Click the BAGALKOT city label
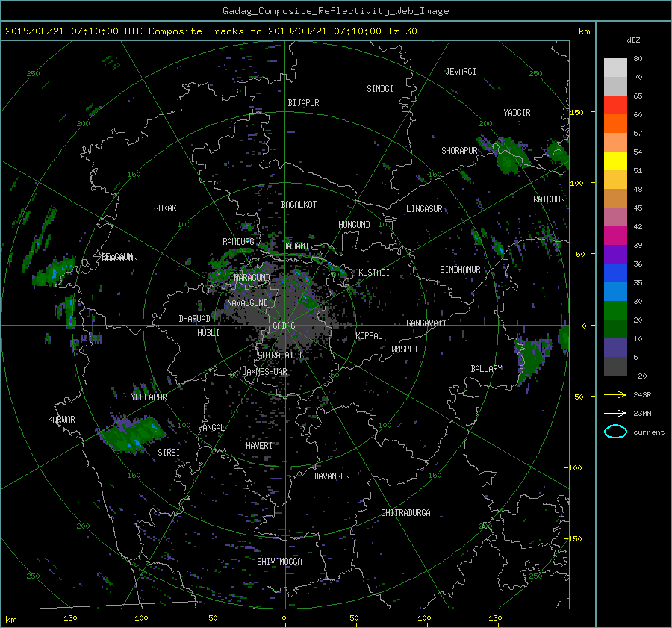This screenshot has height=628, width=672. 299,205
